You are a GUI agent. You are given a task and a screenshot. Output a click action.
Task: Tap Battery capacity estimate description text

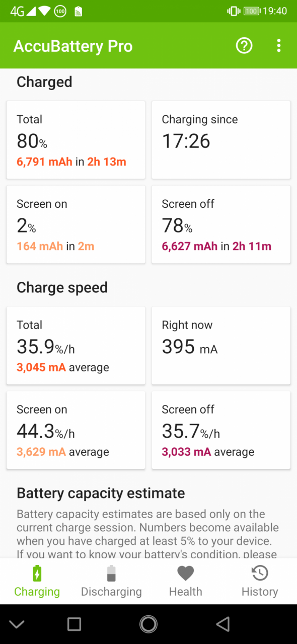pos(147,534)
